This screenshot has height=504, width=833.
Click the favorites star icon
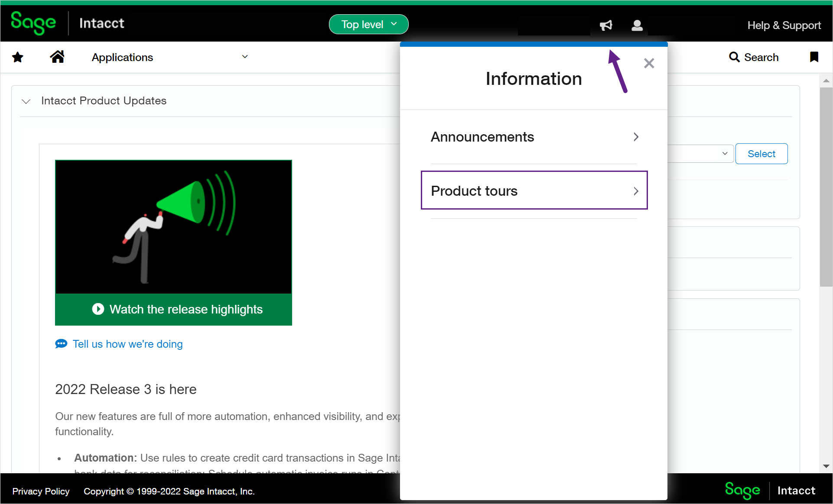point(18,57)
